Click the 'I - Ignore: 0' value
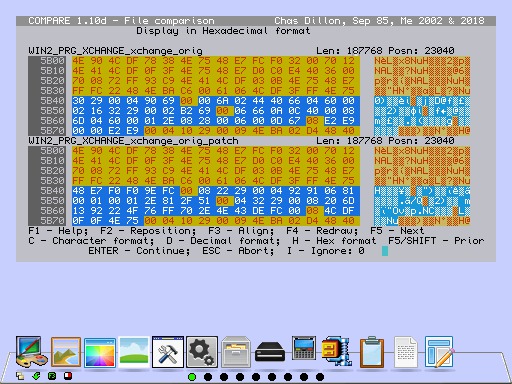Screen dimensions: 512x384 (x=325, y=251)
